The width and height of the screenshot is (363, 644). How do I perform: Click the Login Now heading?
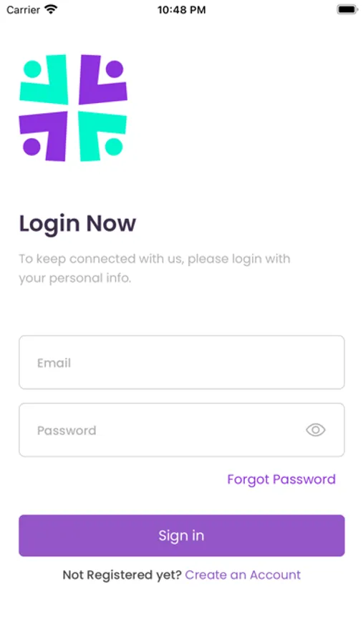77,224
